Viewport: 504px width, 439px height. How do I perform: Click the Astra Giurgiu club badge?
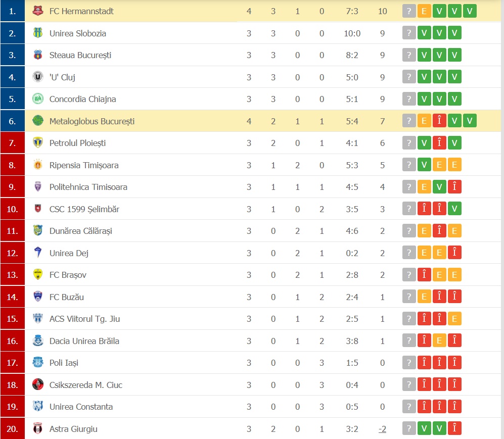38,429
